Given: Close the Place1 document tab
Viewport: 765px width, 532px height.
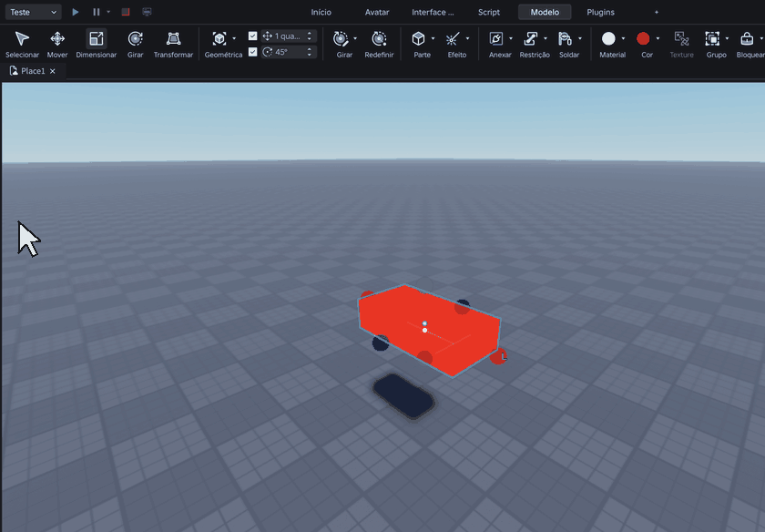Looking at the screenshot, I should [53, 71].
